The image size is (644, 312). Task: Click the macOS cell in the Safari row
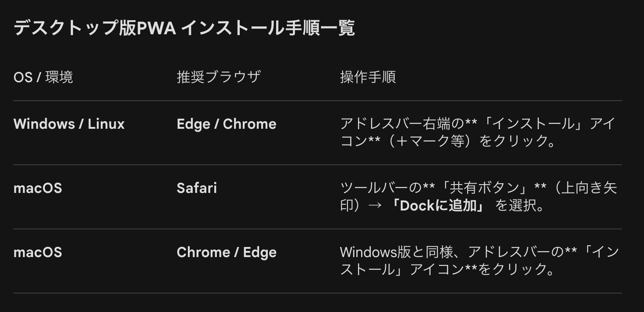click(38, 189)
